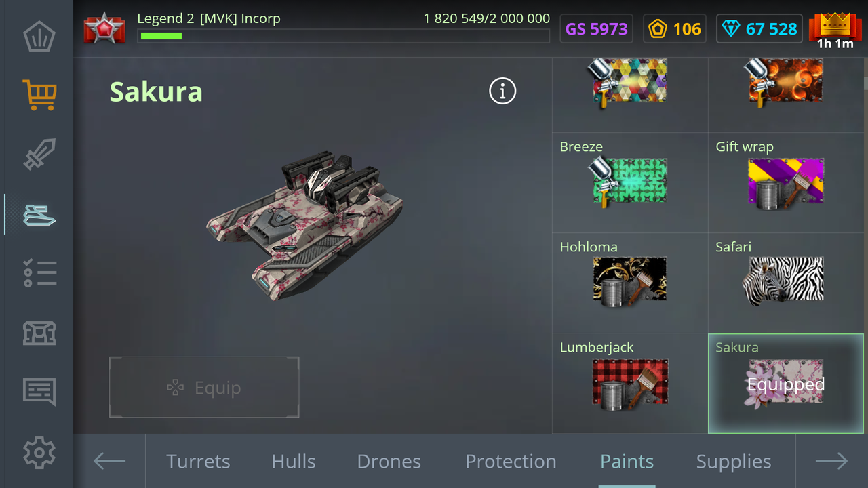Viewport: 868px width, 488px height.
Task: Select the Hohloma paint swatch
Action: coord(630,281)
